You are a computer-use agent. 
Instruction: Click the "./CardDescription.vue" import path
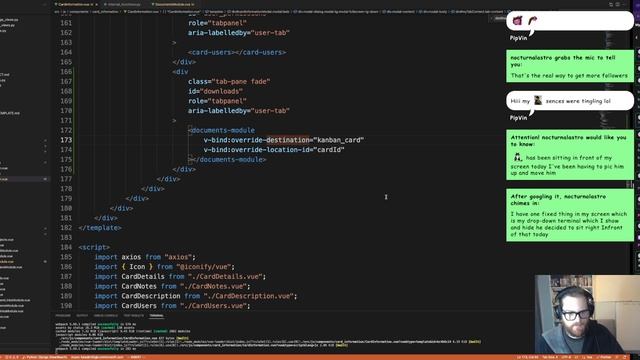coord(249,296)
